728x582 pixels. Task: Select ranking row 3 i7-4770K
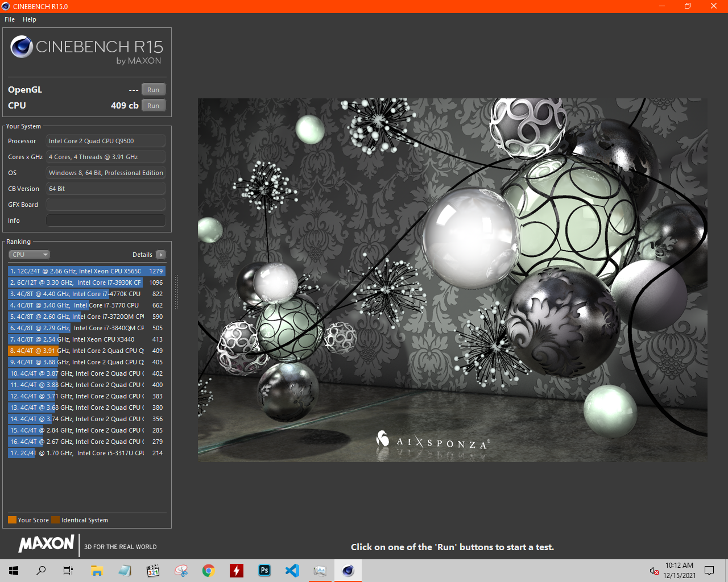tap(86, 294)
